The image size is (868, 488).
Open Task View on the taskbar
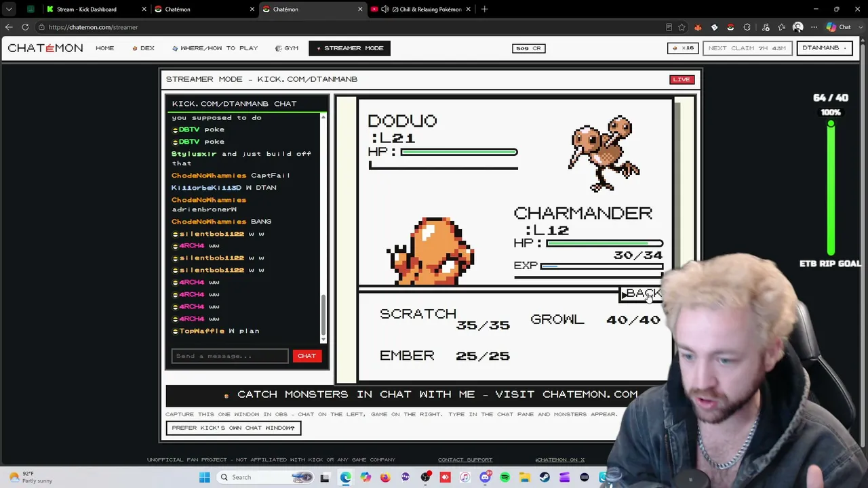(325, 477)
